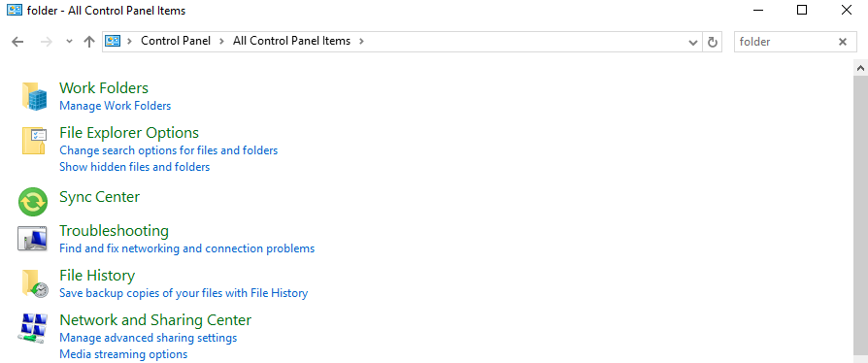Go up one level with up arrow
Viewport: 868px width, 363px height.
coord(88,42)
